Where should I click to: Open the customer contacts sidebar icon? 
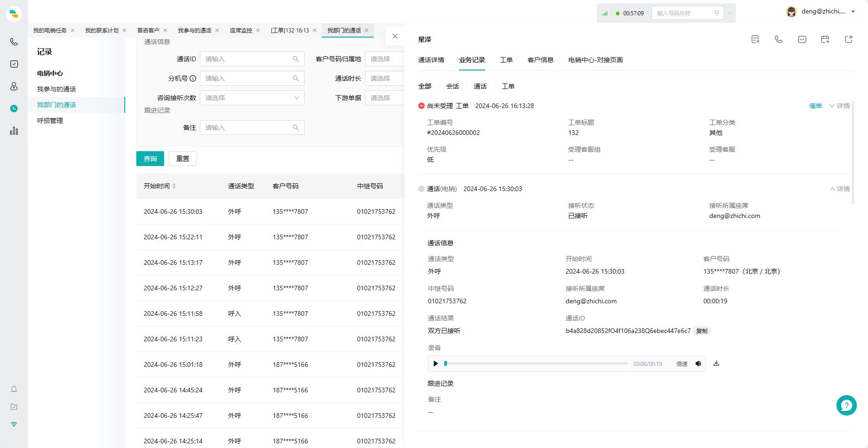tap(14, 86)
